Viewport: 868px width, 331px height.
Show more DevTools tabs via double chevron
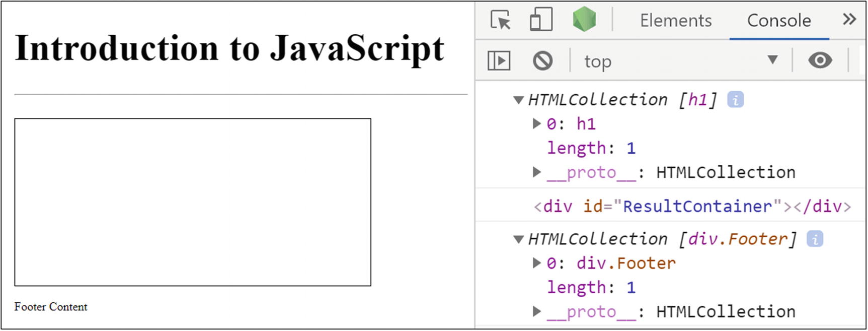pos(849,20)
